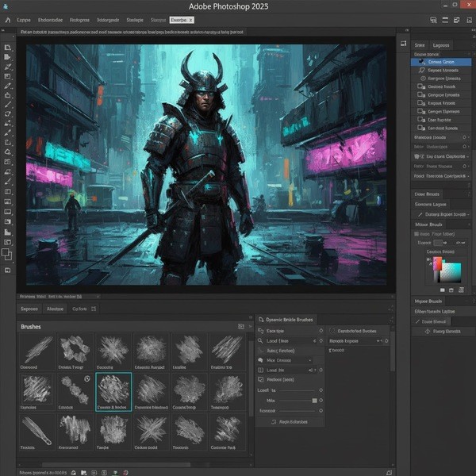The image size is (476, 476).
Task: Click the foreground/background color squares in left toolbar
Action: coord(6,254)
